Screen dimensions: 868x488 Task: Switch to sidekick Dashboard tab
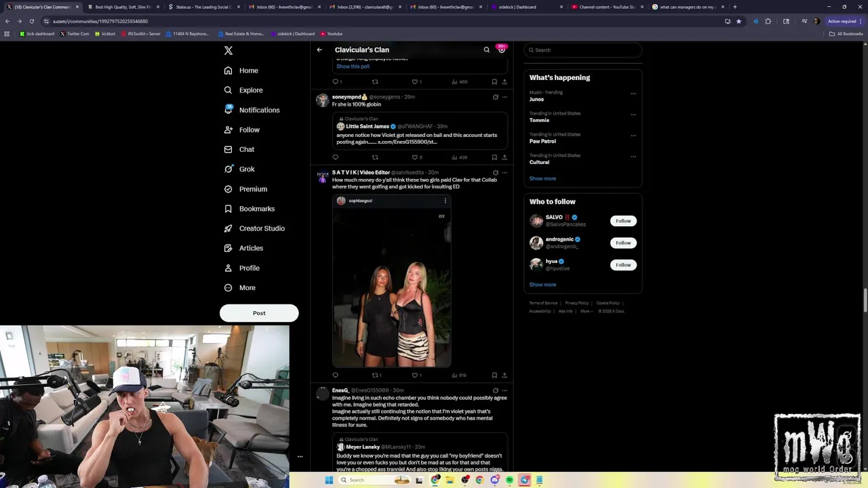528,7
